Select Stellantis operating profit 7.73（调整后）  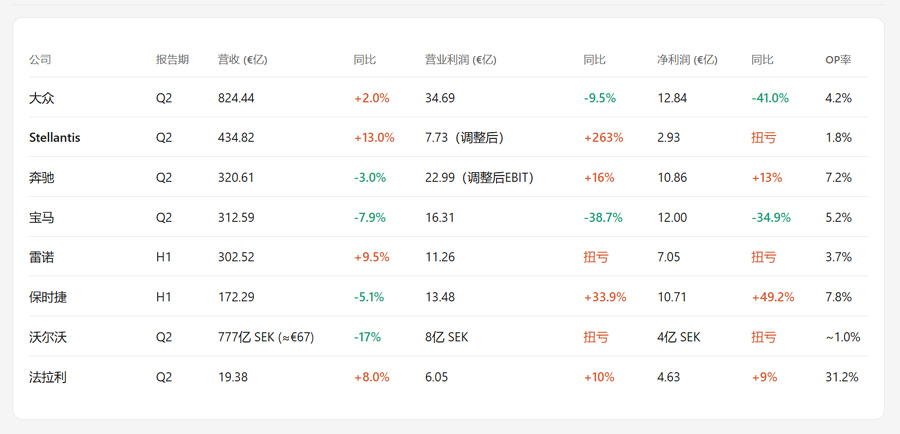[465, 138]
